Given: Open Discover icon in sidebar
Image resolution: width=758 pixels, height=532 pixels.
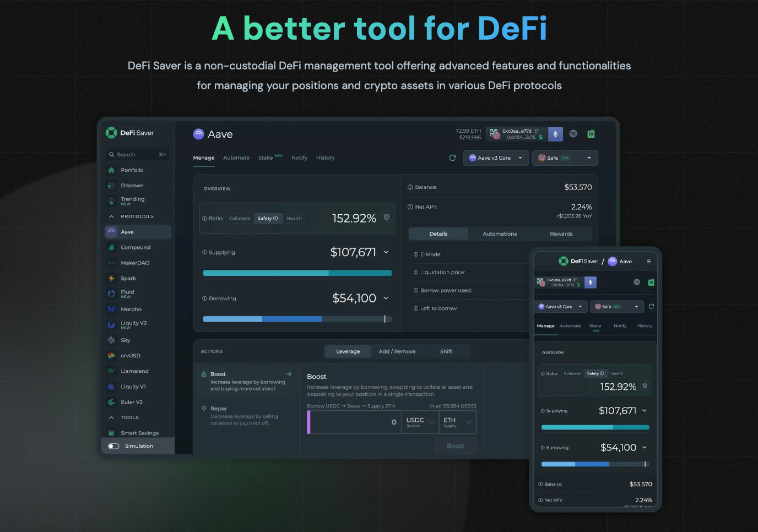Looking at the screenshot, I should 112,186.
